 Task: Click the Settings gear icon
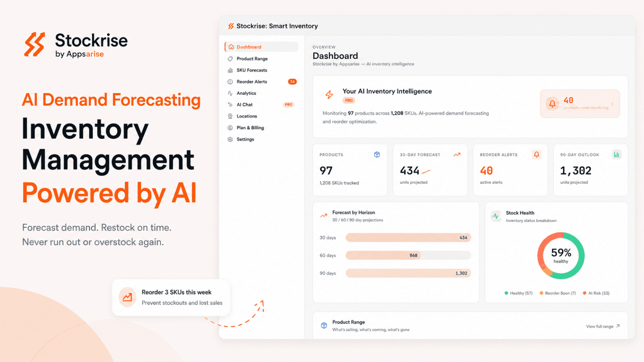230,140
